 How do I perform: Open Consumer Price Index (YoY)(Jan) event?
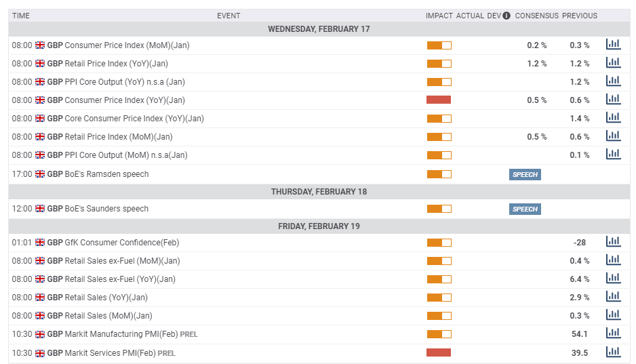pos(125,100)
